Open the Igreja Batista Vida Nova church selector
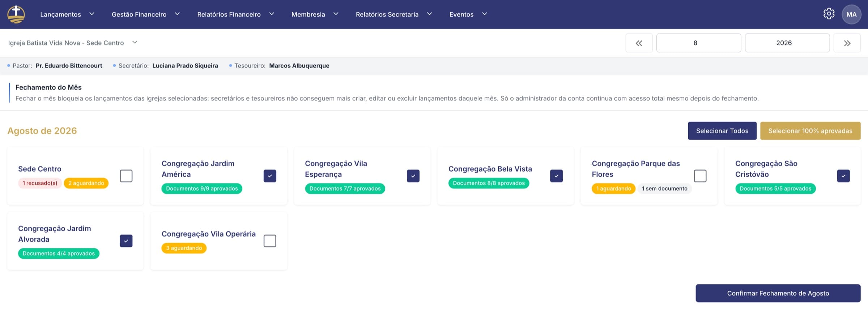Viewport: 868px width, 328px height. pyautogui.click(x=73, y=43)
